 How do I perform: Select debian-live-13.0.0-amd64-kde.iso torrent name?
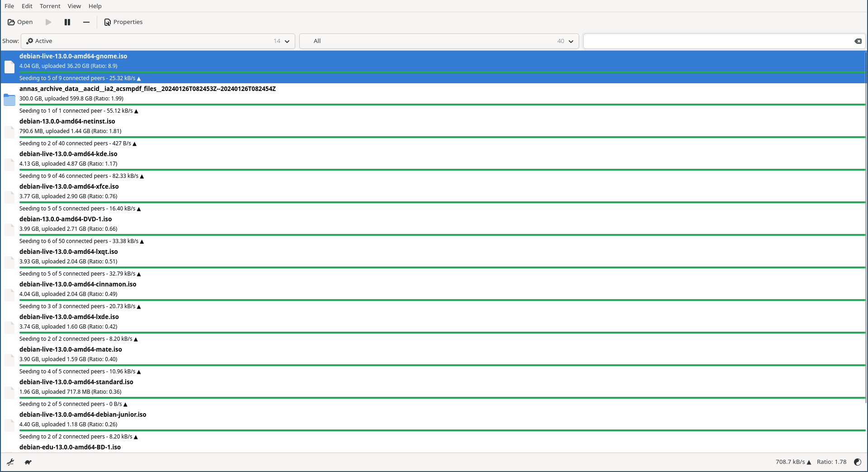click(x=68, y=154)
